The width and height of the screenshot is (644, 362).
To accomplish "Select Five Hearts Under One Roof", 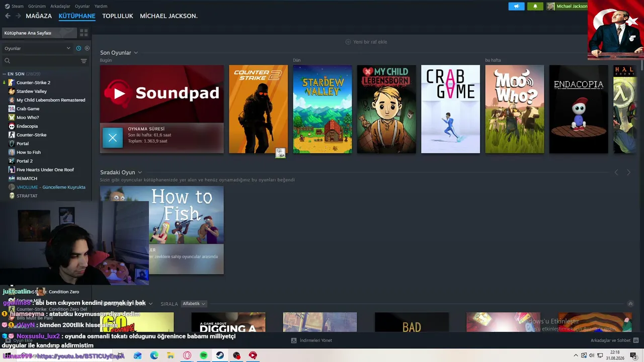I will tap(45, 170).
